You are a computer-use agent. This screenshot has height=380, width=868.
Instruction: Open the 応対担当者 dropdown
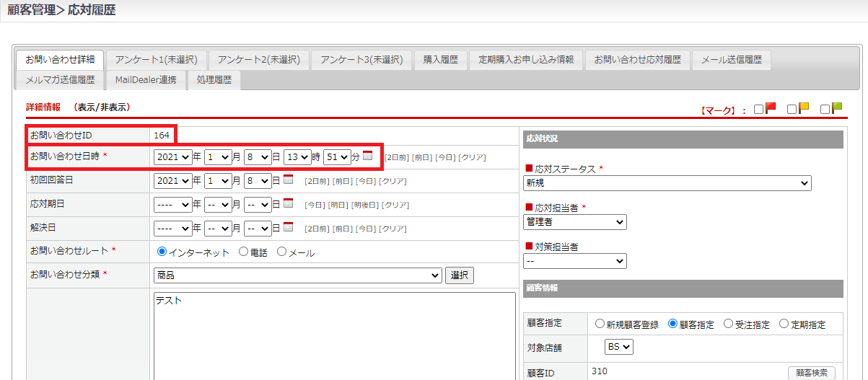[x=574, y=222]
